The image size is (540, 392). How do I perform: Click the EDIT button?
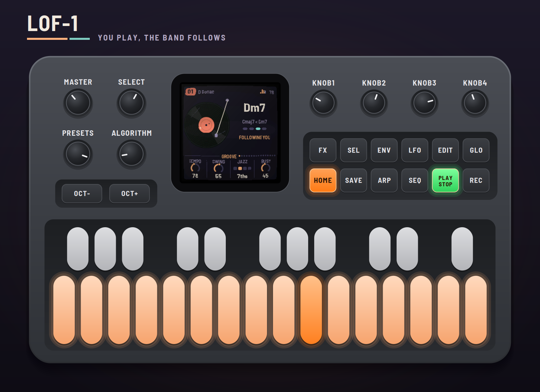pos(446,150)
